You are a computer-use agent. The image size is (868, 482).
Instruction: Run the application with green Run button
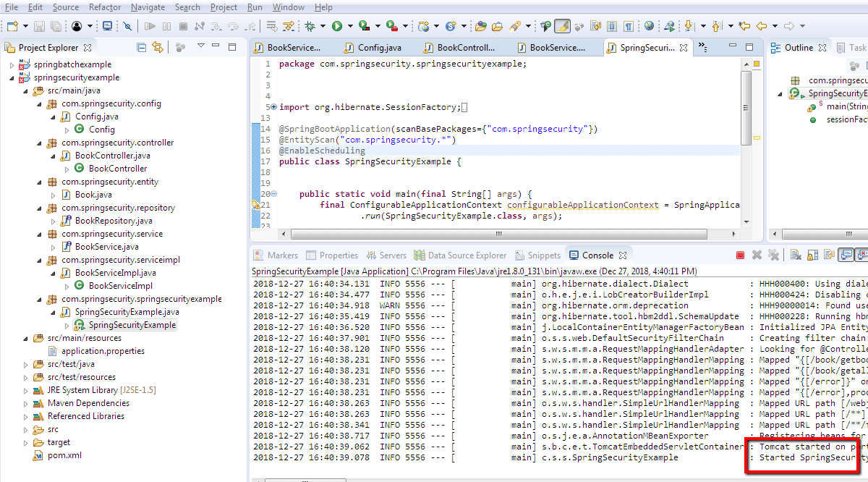[337, 27]
